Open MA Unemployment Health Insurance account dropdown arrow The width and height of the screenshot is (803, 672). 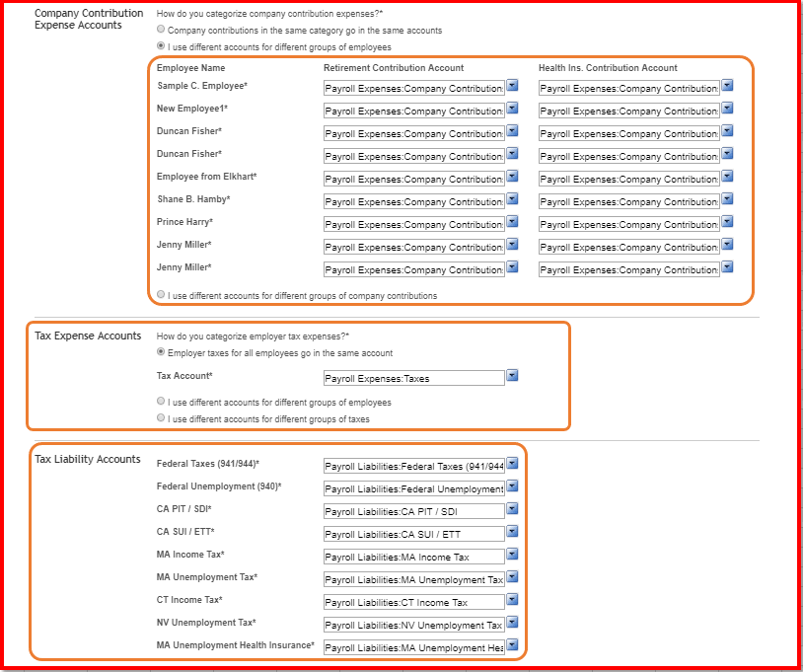(x=512, y=645)
